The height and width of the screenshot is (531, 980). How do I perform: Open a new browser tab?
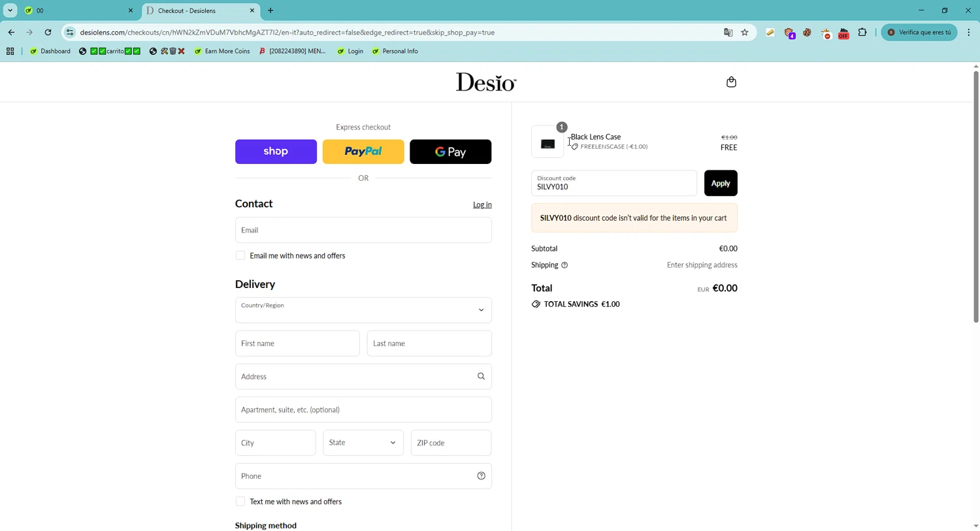[x=270, y=10]
